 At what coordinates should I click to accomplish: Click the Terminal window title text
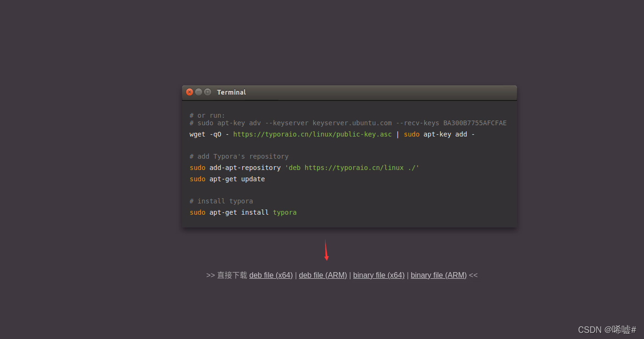(x=231, y=92)
